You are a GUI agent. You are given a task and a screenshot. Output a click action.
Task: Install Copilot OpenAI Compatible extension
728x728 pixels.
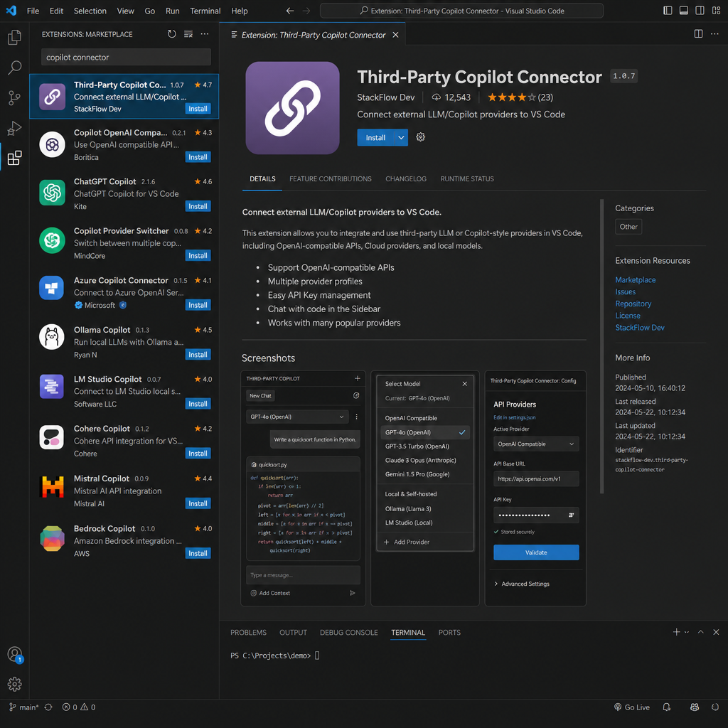(x=198, y=157)
